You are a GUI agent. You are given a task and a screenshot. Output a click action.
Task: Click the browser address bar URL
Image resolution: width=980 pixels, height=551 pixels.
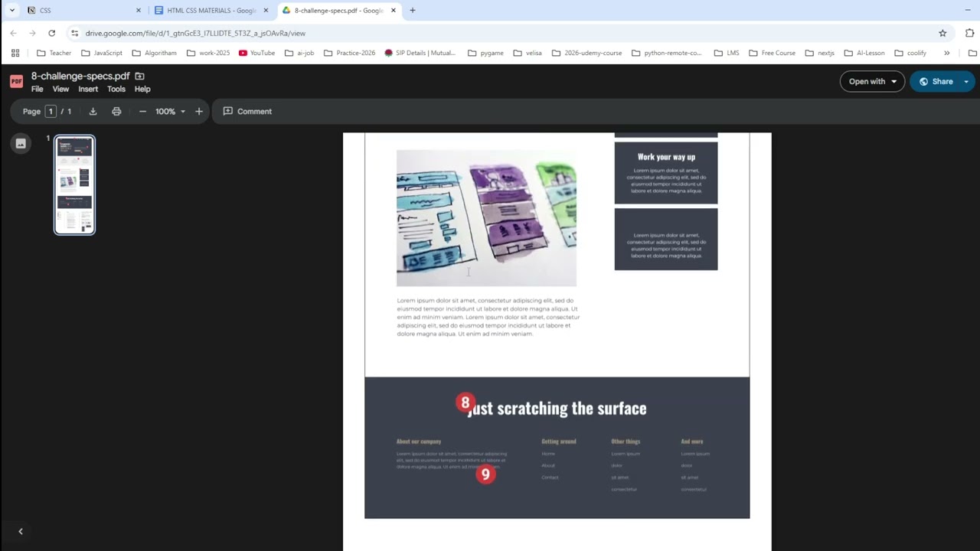(195, 33)
